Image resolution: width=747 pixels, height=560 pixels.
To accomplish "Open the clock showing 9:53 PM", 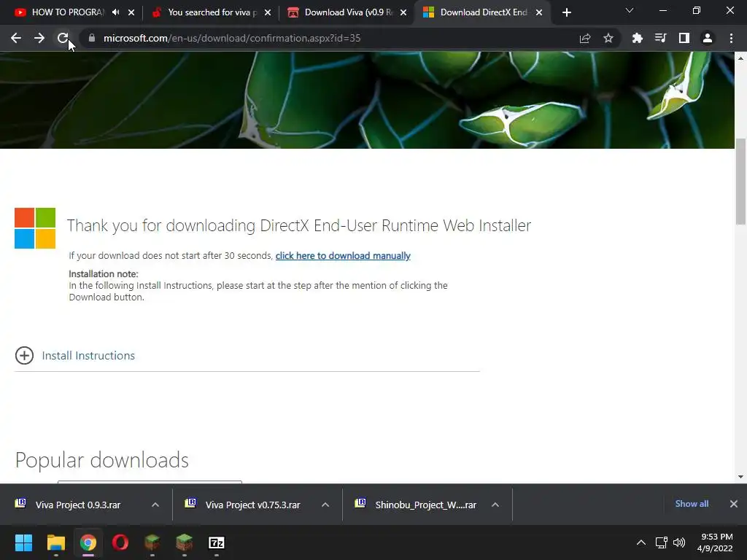I will coord(715,542).
